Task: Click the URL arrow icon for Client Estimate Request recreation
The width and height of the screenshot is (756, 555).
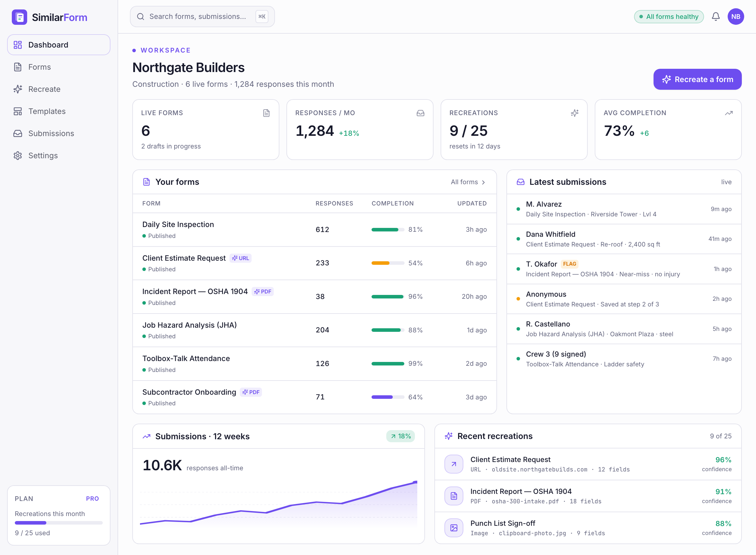Action: tap(454, 464)
